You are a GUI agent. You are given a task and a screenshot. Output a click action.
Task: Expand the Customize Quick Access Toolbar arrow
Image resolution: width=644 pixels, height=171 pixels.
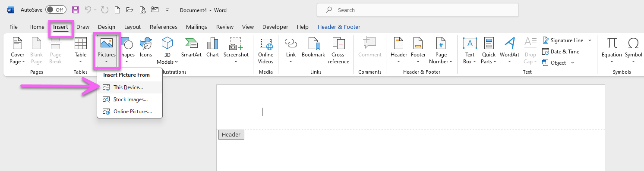[x=167, y=10]
